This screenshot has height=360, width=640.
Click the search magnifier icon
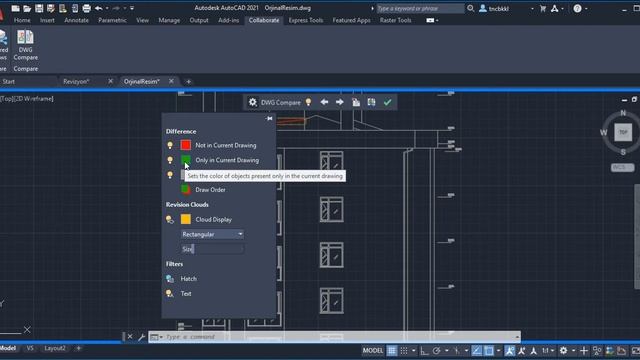coord(471,8)
